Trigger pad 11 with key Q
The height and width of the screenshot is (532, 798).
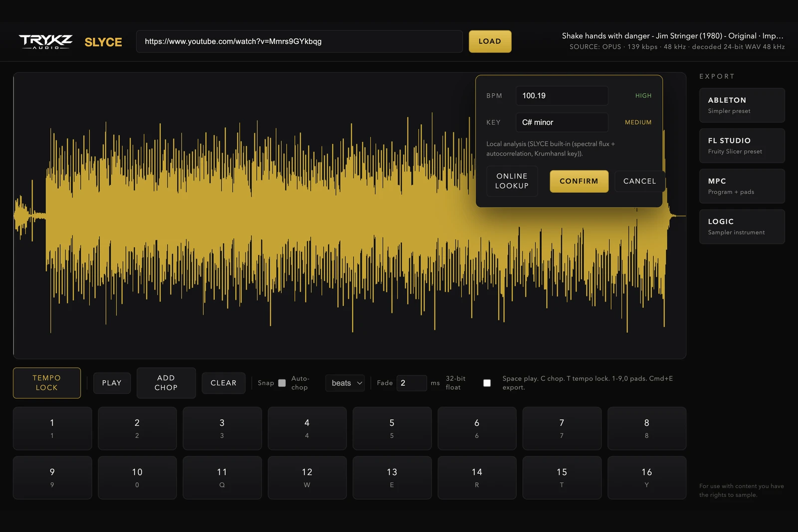pos(222,478)
